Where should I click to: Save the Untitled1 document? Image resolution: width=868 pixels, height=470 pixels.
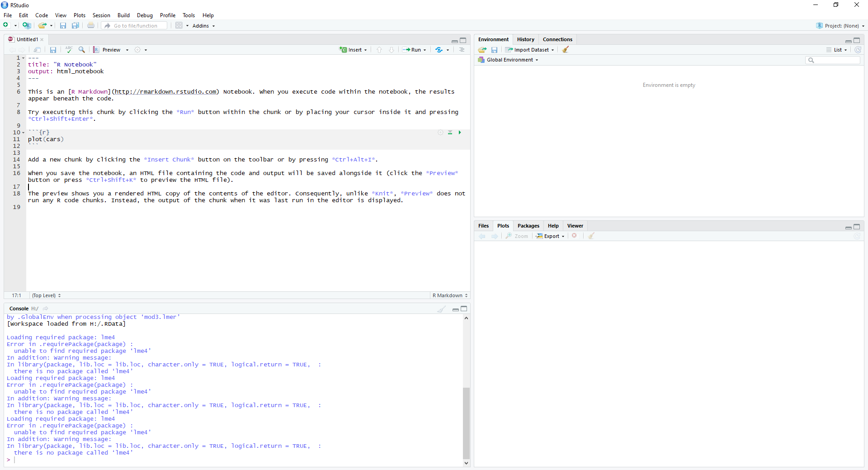53,50
